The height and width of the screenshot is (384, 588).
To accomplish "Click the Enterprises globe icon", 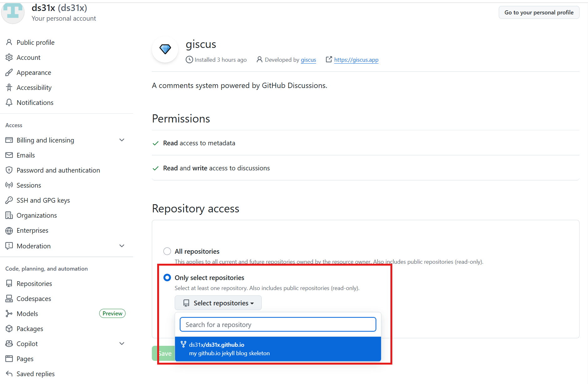I will [9, 231].
